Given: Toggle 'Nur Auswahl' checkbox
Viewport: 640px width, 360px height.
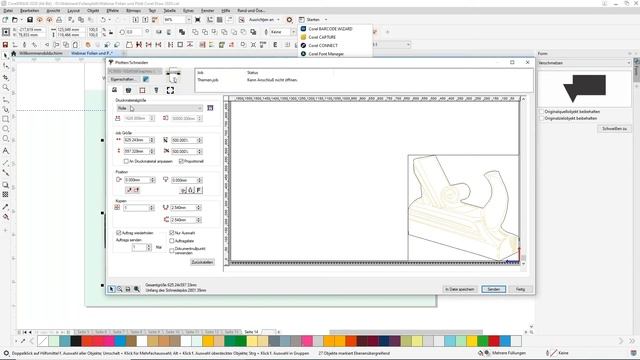Looking at the screenshot, I should coord(172,233).
